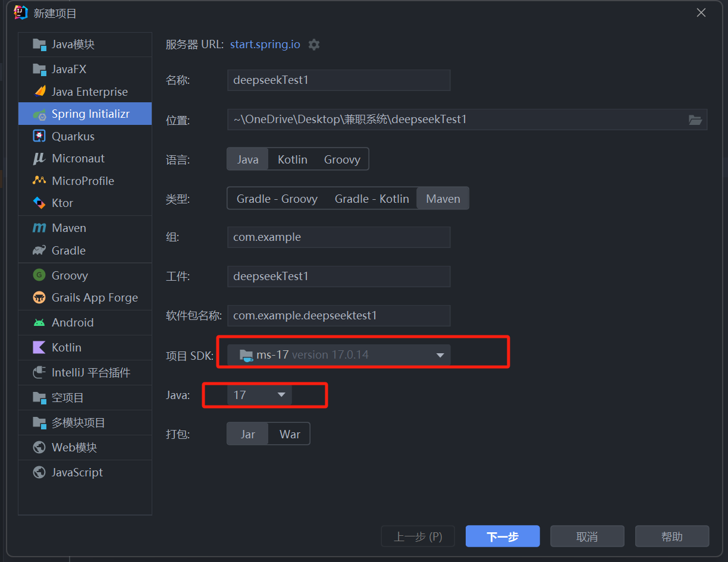This screenshot has height=562, width=728.
Task: Select Java模块 project type
Action: (x=85, y=45)
